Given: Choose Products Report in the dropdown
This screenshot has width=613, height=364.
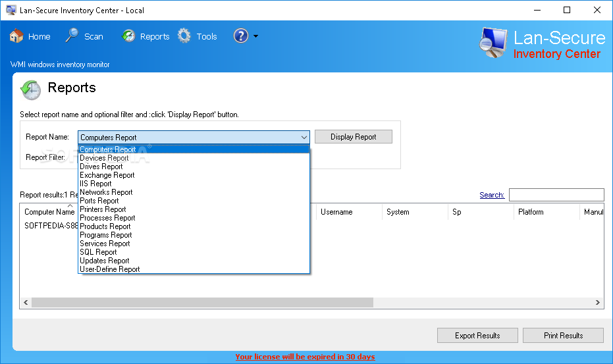Looking at the screenshot, I should tap(194, 226).
